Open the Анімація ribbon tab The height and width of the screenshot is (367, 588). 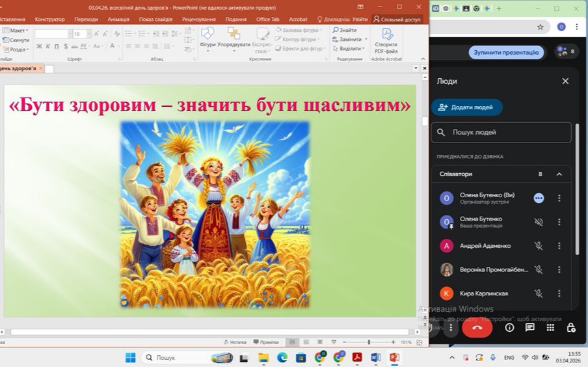[118, 19]
